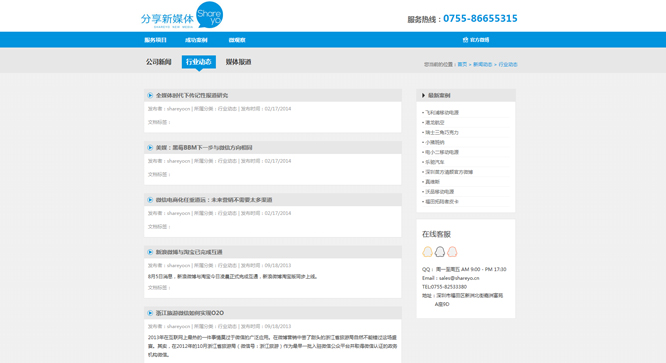Open article 新浪微博与淘宝已完成互通
Image resolution: width=666 pixels, height=363 pixels.
point(189,252)
